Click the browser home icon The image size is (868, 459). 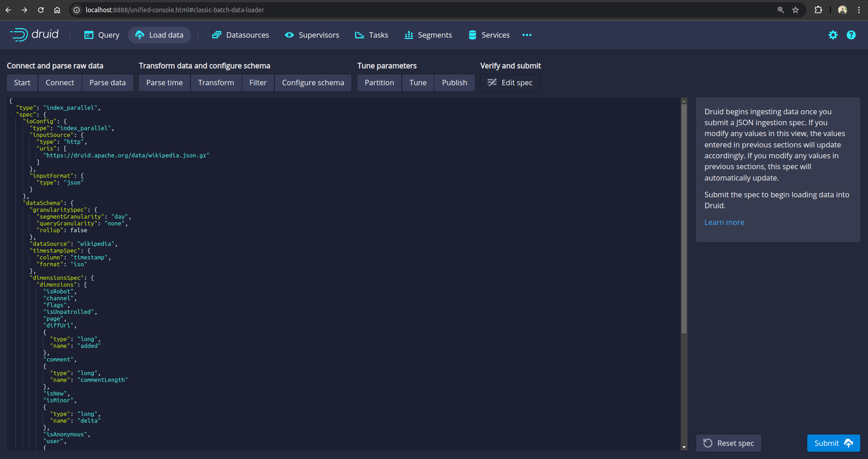(x=57, y=10)
